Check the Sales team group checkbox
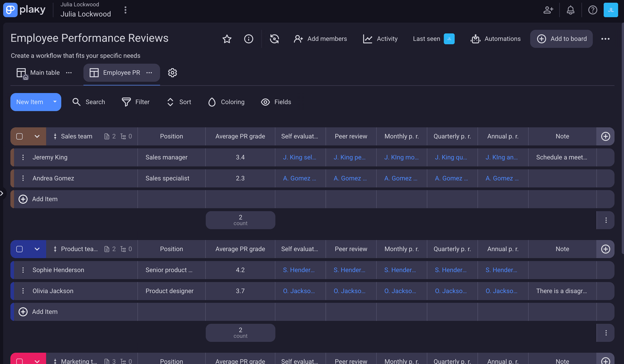The image size is (624, 364). [x=19, y=136]
